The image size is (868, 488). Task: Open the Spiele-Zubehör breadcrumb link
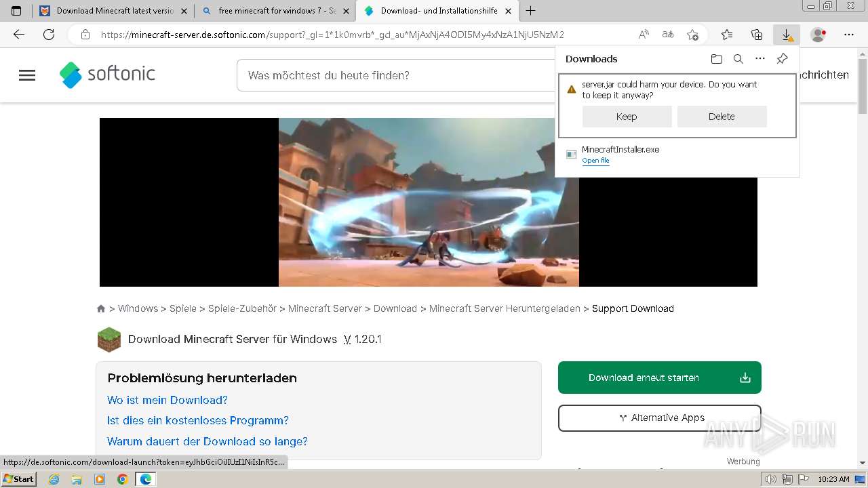pyautogui.click(x=242, y=308)
